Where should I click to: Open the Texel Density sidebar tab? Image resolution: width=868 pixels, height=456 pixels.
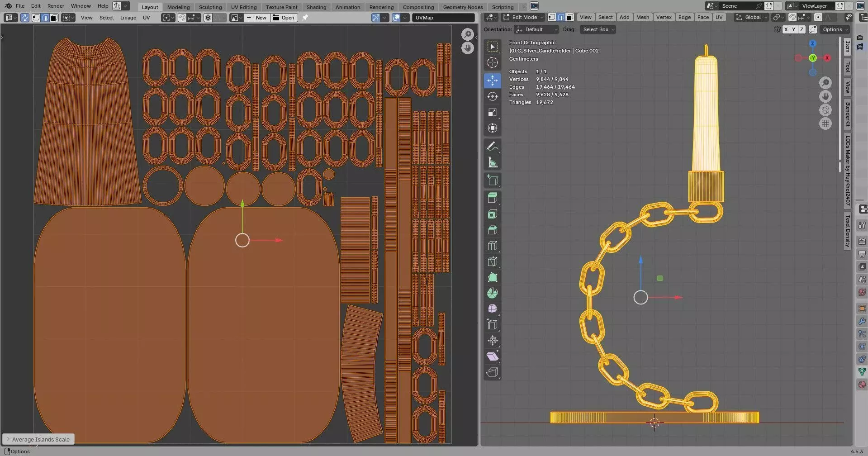(848, 231)
